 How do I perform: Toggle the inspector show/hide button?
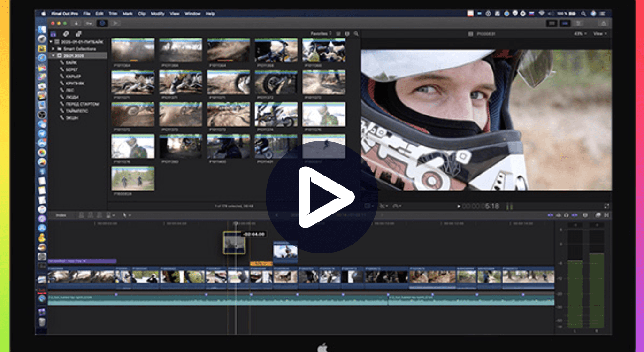579,23
